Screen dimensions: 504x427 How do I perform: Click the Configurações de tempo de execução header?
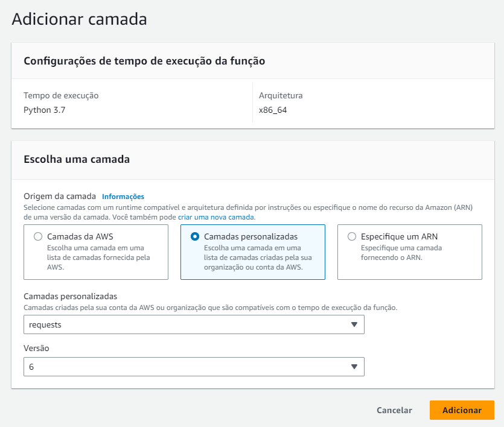pyautogui.click(x=144, y=61)
